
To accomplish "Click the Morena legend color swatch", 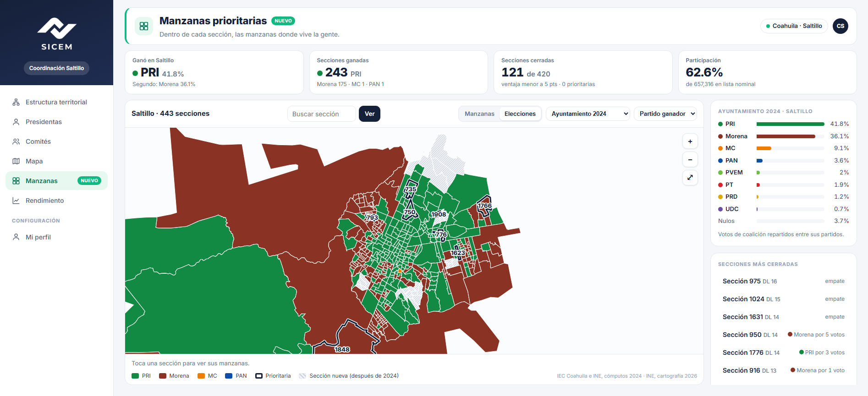I will (x=163, y=376).
